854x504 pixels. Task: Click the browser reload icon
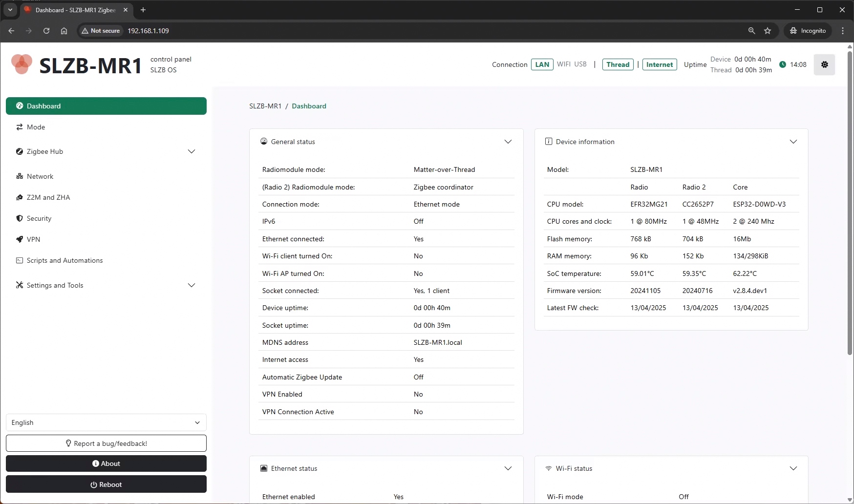[46, 31]
